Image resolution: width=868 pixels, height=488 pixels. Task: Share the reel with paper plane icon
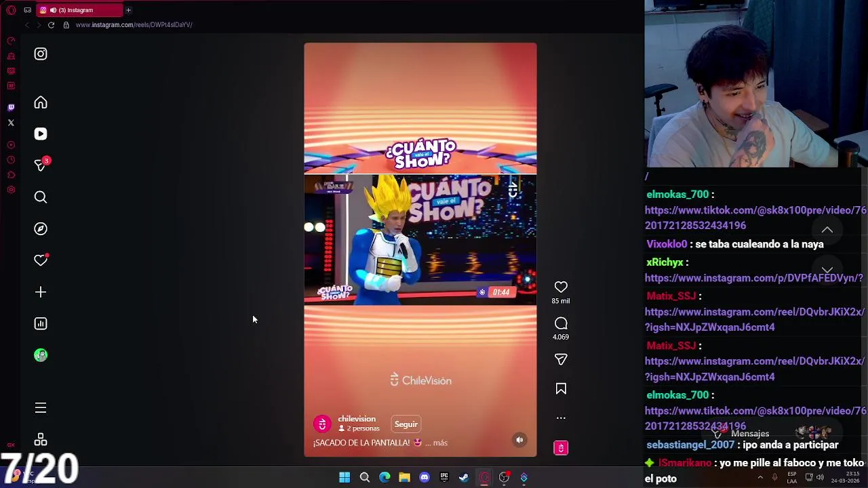click(561, 360)
